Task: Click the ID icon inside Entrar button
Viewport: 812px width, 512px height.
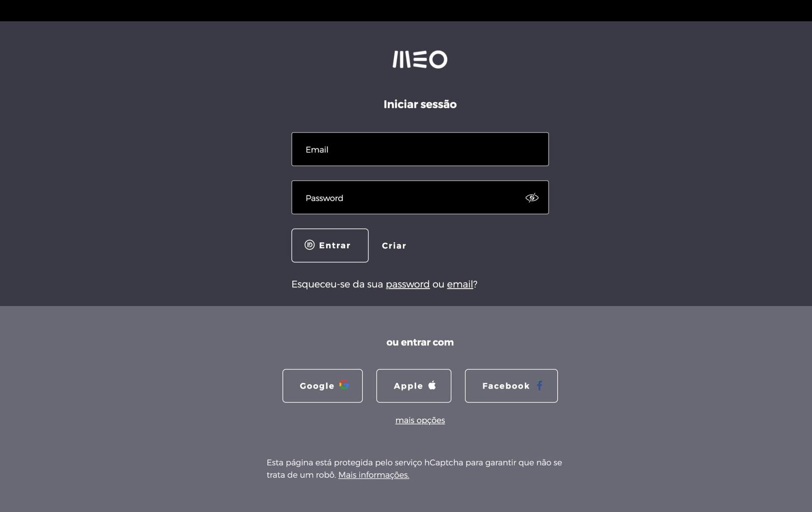Action: click(309, 245)
